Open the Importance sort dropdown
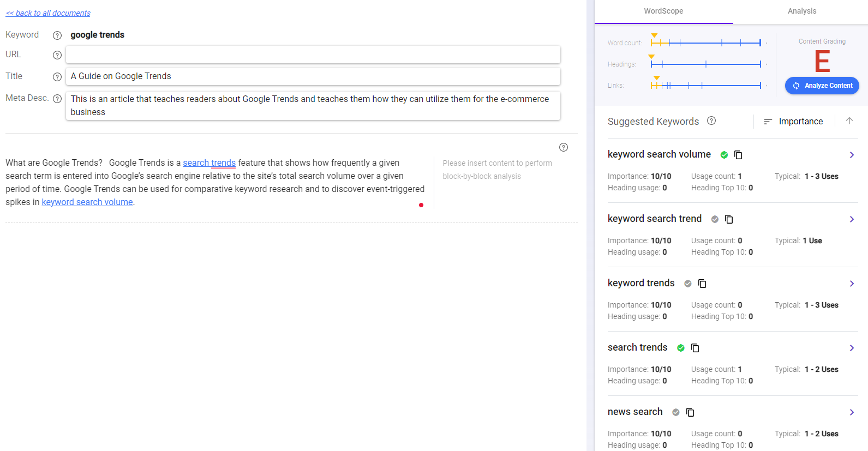Screen dimensions: 868x451 click(x=800, y=122)
